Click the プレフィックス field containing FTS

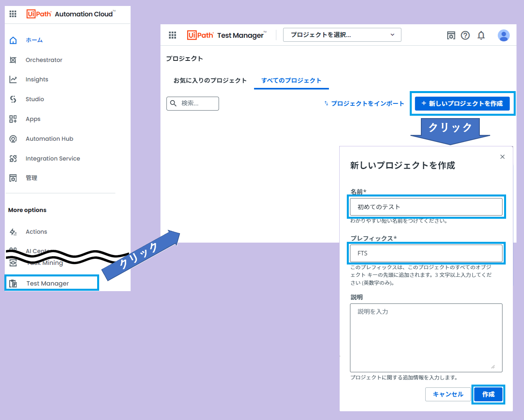pyautogui.click(x=426, y=253)
